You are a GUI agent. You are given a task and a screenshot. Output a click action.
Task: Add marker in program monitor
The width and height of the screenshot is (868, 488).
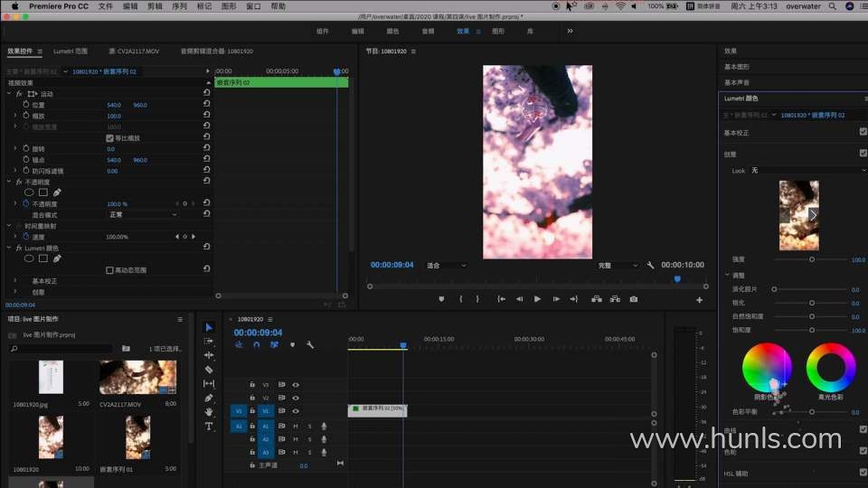tap(441, 299)
